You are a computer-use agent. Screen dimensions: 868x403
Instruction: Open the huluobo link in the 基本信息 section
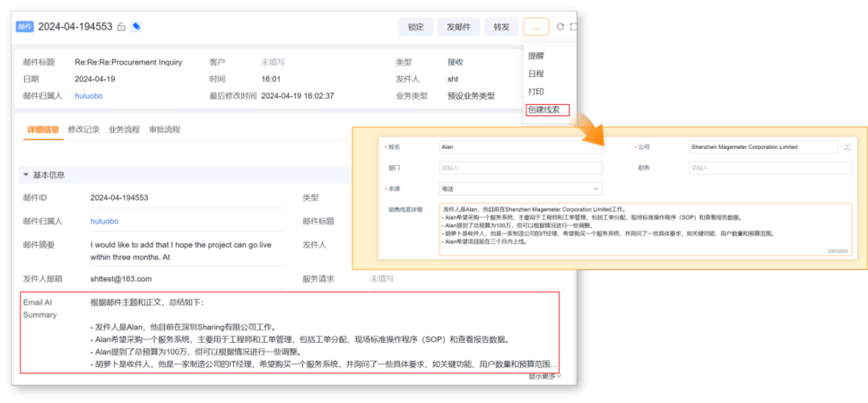point(104,221)
